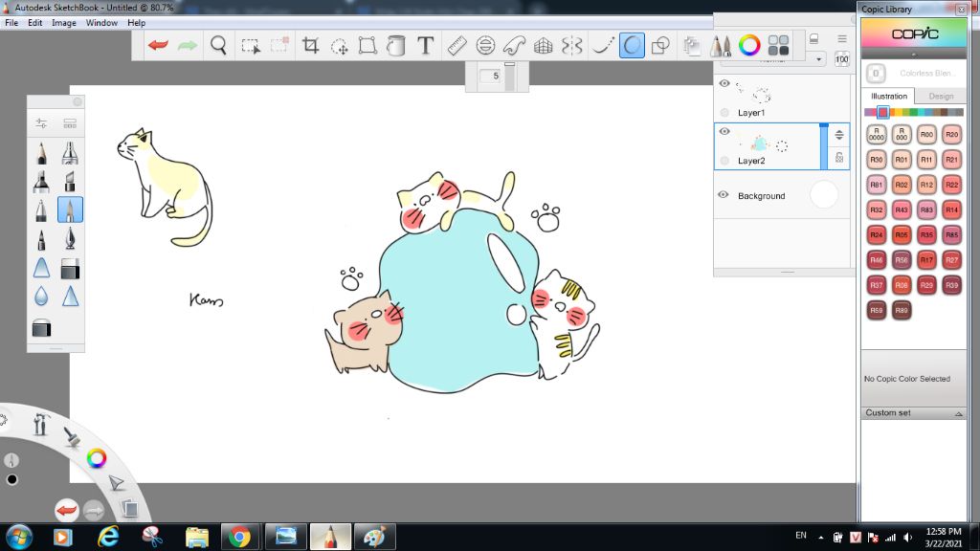Hide the Background layer with eye icon
980x551 pixels.
[x=724, y=195]
